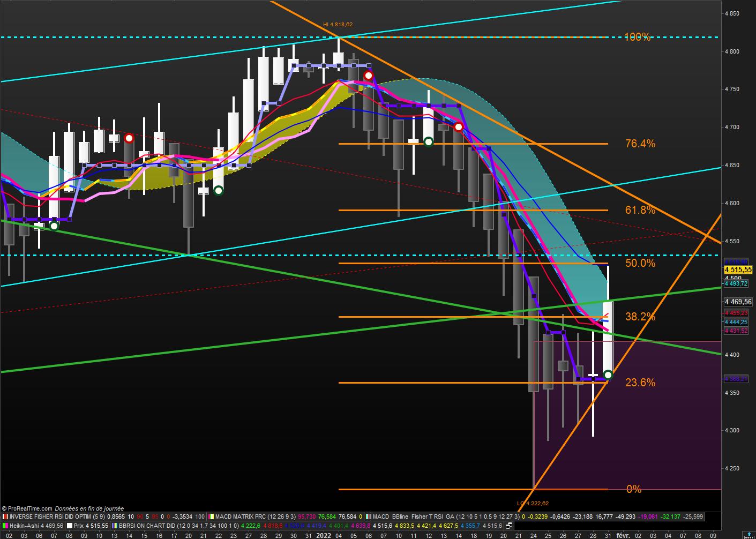Click the MACD BBline Fisher T RSI color icon
Screen dimensions: 756x539
(x=368, y=517)
